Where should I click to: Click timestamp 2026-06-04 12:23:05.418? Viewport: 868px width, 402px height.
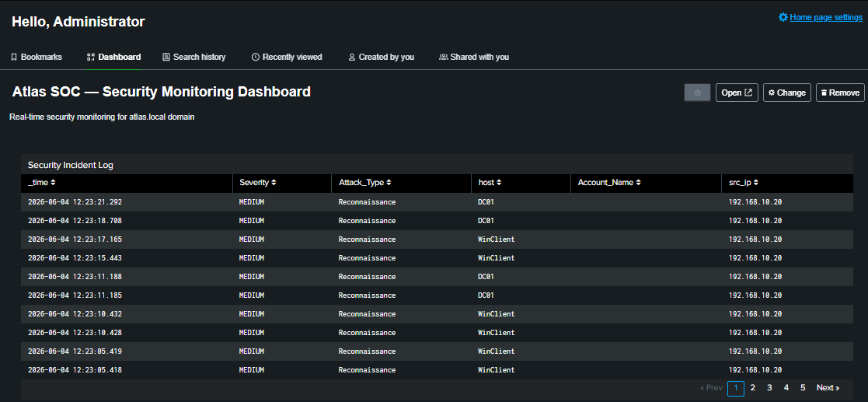pyautogui.click(x=75, y=370)
